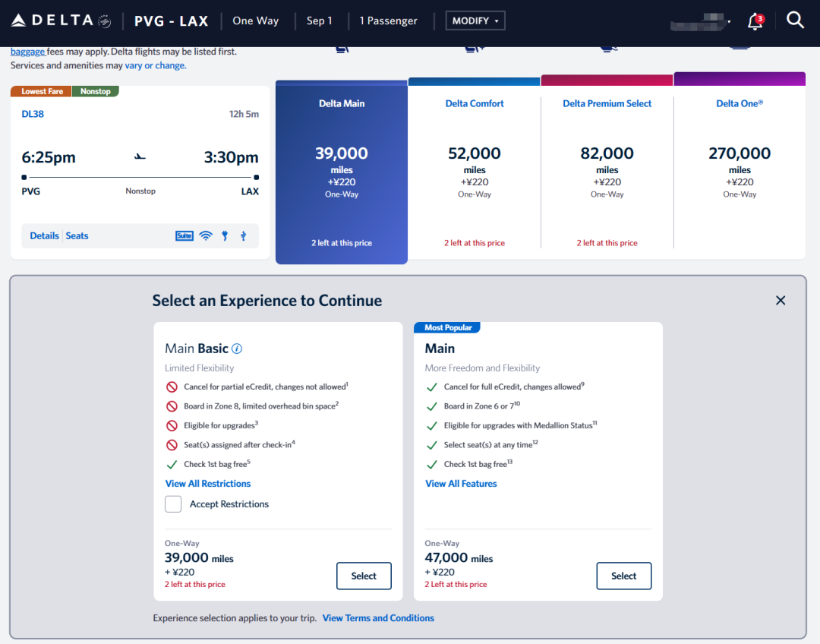Close the Select an Experience panel
Image resolution: width=820 pixels, height=644 pixels.
(781, 301)
